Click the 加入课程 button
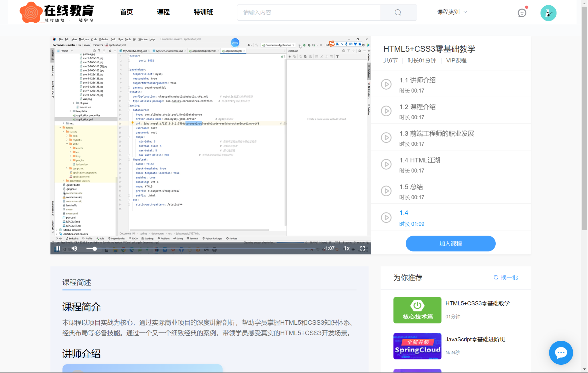The height and width of the screenshot is (373, 588). point(450,244)
